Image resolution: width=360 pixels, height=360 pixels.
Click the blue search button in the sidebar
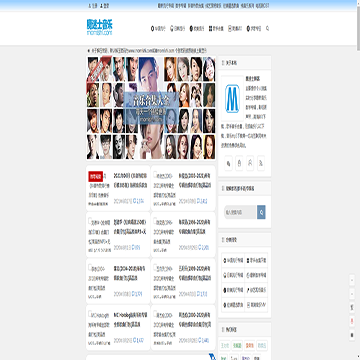(261, 212)
